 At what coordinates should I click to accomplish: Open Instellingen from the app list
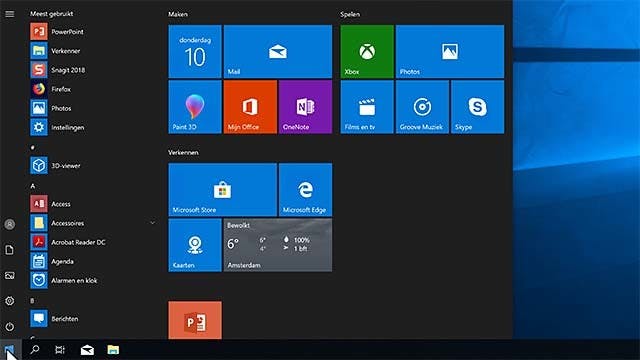94,127
